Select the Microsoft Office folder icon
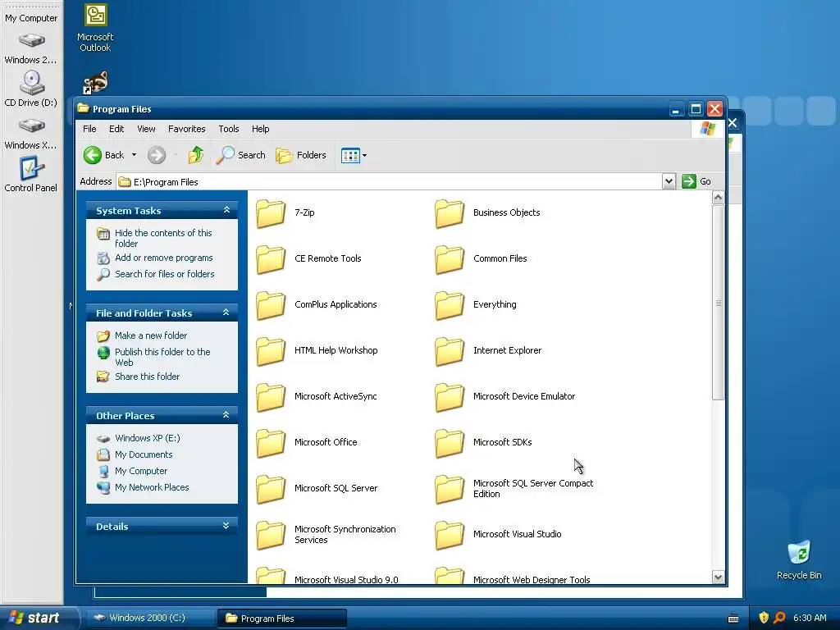 click(x=271, y=444)
